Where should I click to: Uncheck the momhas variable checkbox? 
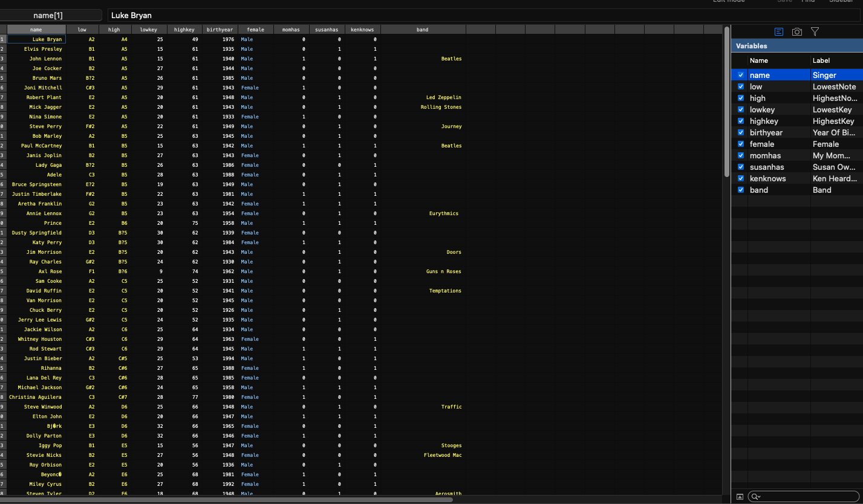click(741, 155)
